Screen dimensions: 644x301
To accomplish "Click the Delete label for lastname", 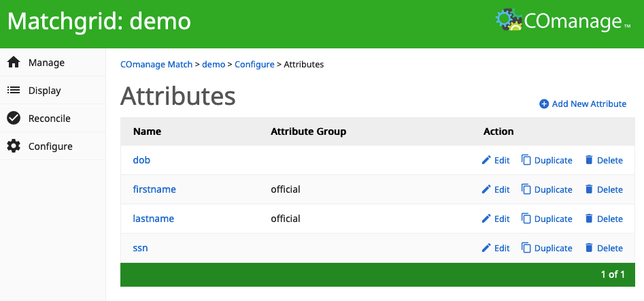I will 610,219.
